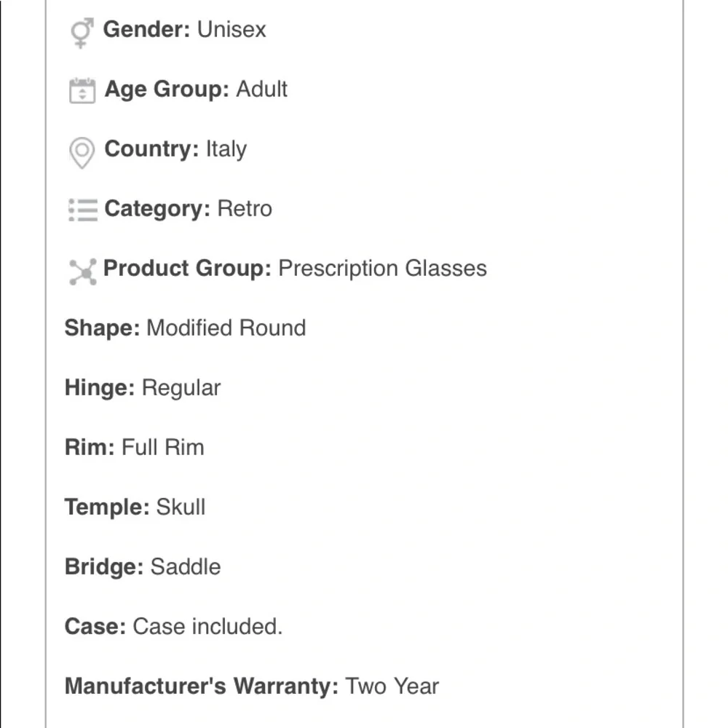Click the calendar icon beside Age Group
This screenshot has width=728, height=728.
click(x=82, y=90)
